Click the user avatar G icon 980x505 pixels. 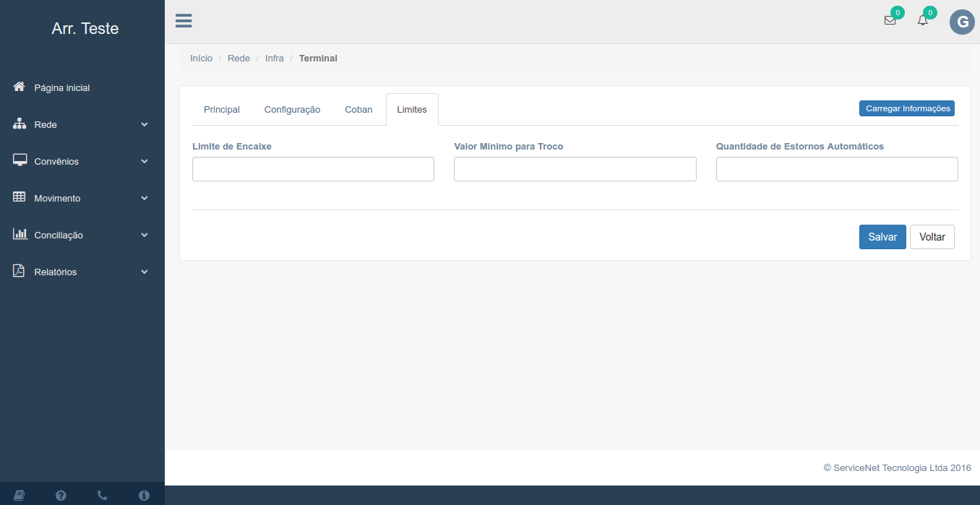click(x=962, y=22)
